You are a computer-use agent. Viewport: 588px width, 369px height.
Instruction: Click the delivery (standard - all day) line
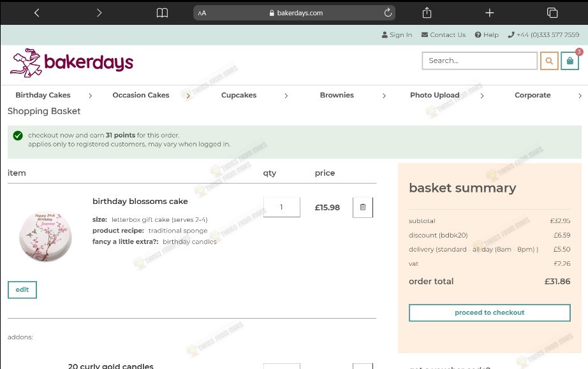click(x=489, y=249)
